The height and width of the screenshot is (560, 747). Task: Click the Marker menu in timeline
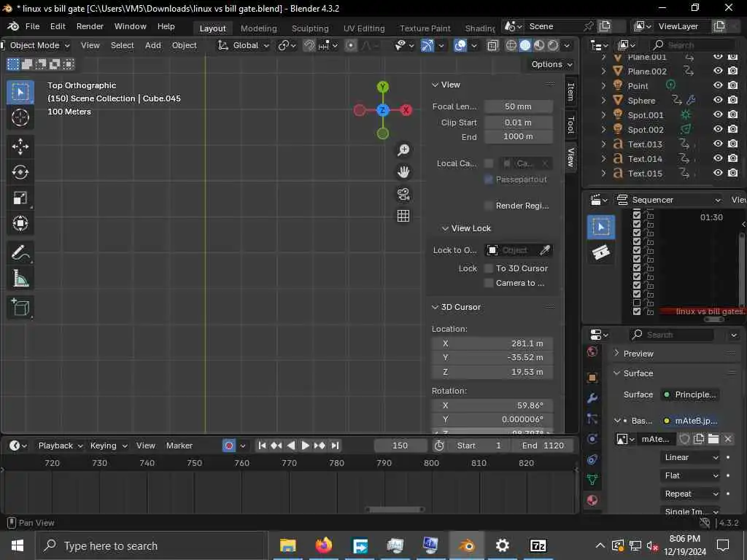click(179, 446)
